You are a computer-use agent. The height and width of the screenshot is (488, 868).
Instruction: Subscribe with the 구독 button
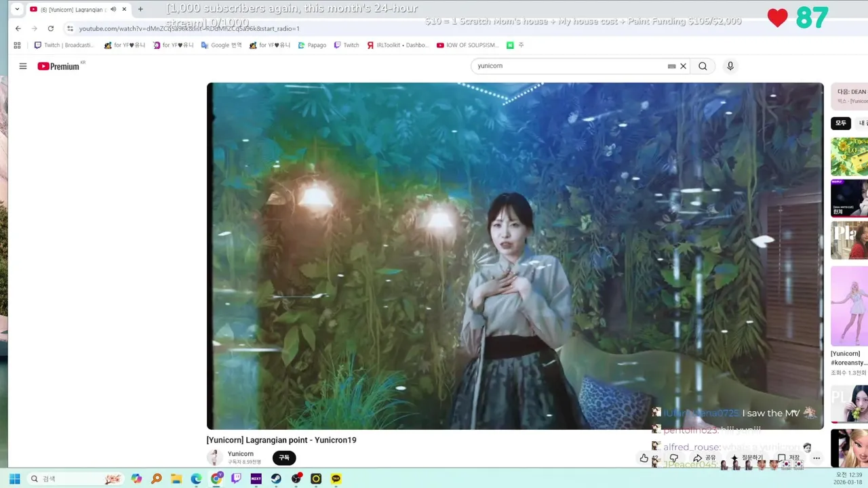point(284,458)
